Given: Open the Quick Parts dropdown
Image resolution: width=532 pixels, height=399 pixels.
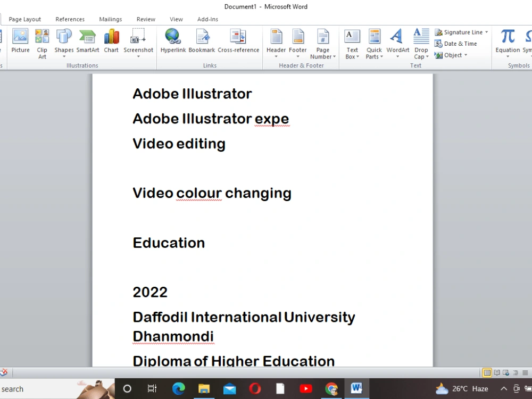Looking at the screenshot, I should [374, 44].
